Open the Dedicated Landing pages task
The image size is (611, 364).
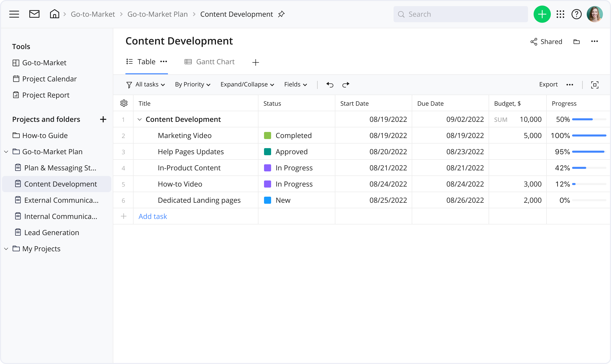pos(199,200)
